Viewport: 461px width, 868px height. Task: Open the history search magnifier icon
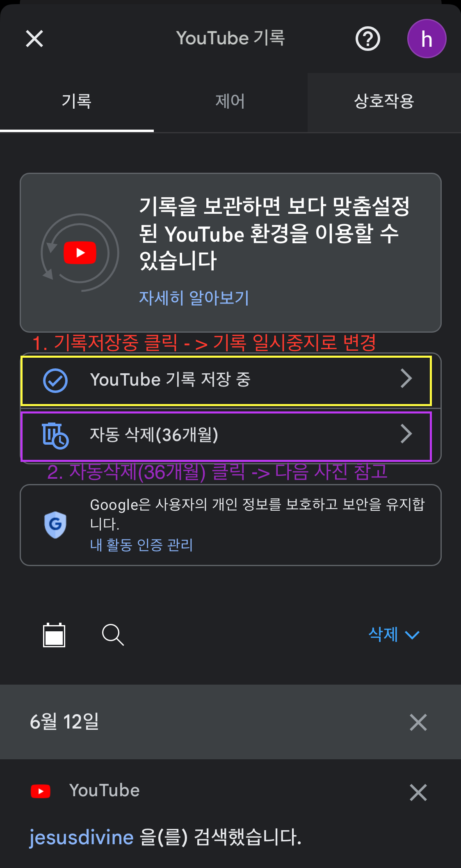[x=113, y=635]
